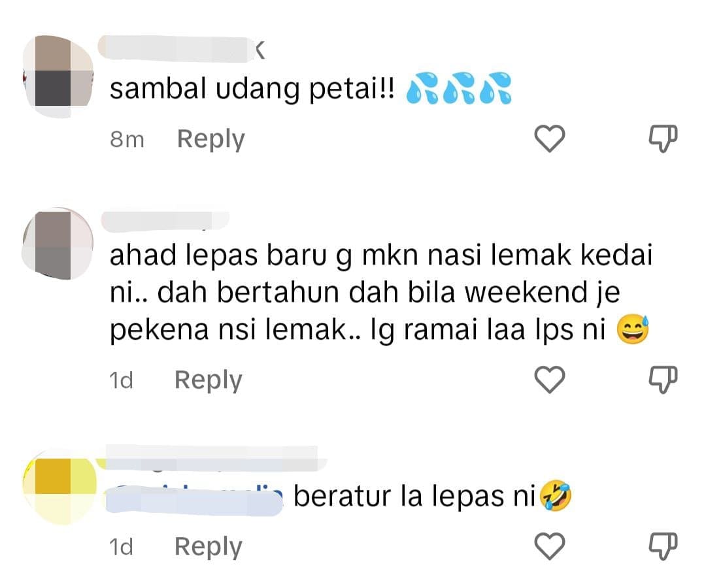
Task: Like the sambal udang petai comment
Action: point(550,139)
